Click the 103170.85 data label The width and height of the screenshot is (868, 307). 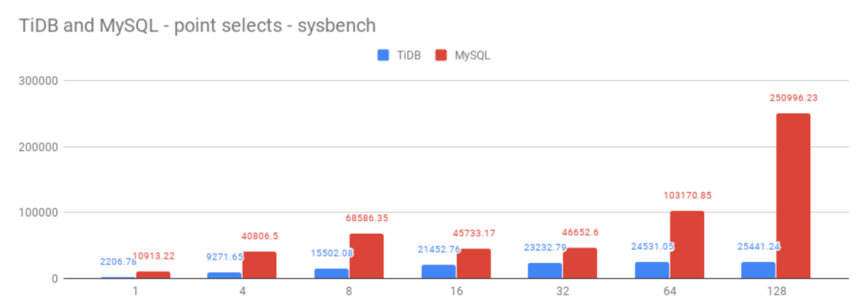(x=687, y=195)
